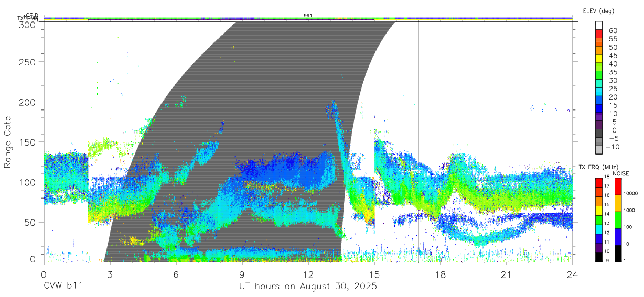The height and width of the screenshot is (297, 644).
Task: Click the x-axis tick label '12'
Action: [x=308, y=274]
